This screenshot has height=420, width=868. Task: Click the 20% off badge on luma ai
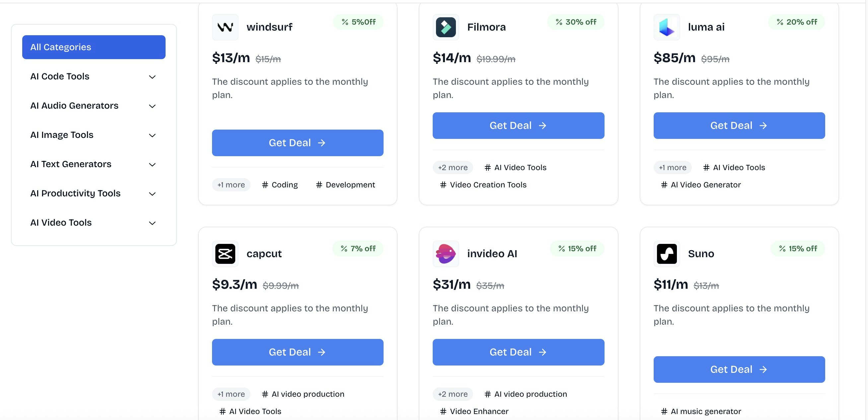click(797, 22)
